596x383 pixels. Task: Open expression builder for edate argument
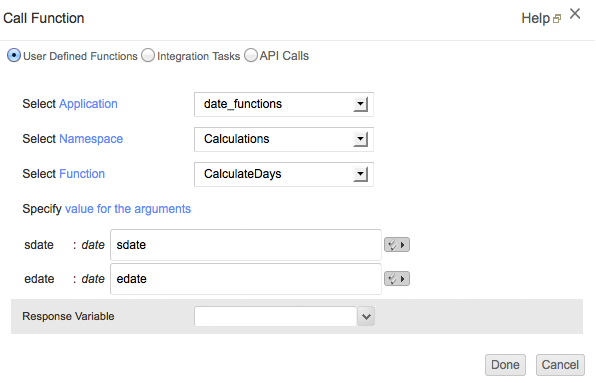pos(396,279)
